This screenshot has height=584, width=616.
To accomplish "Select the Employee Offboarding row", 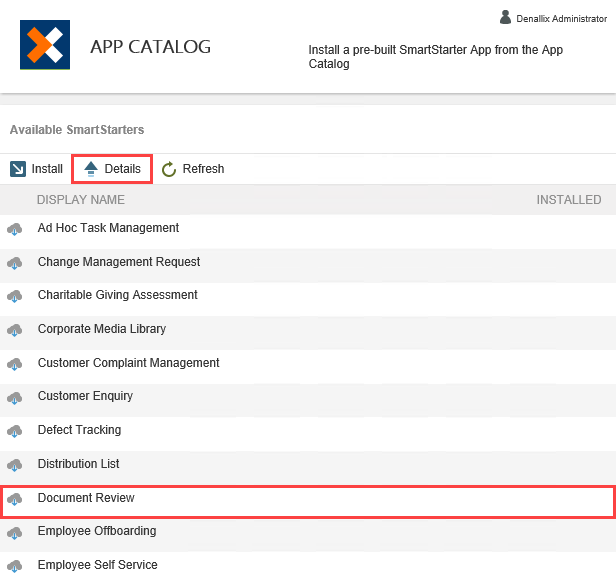I will point(308,533).
